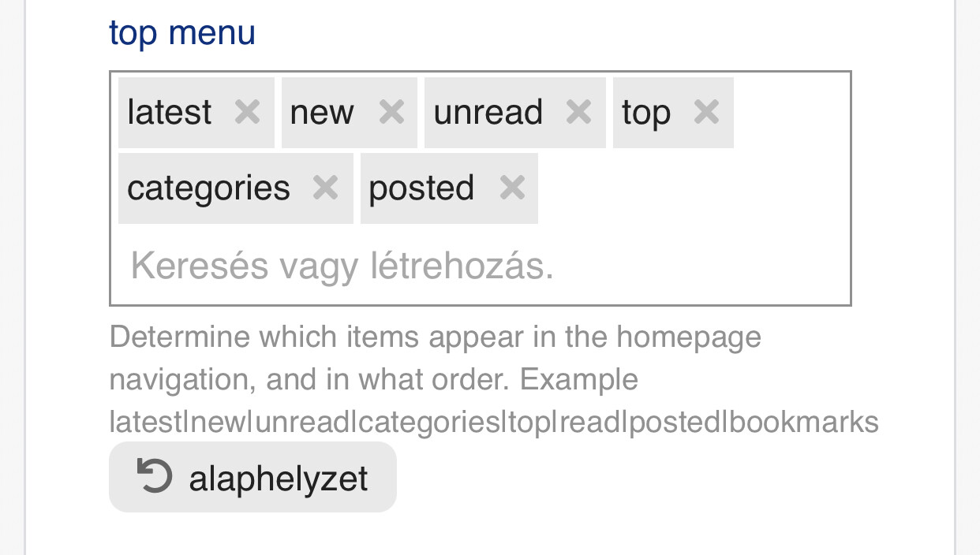
Task: Remove the 'new' item via its X
Action: (x=391, y=113)
